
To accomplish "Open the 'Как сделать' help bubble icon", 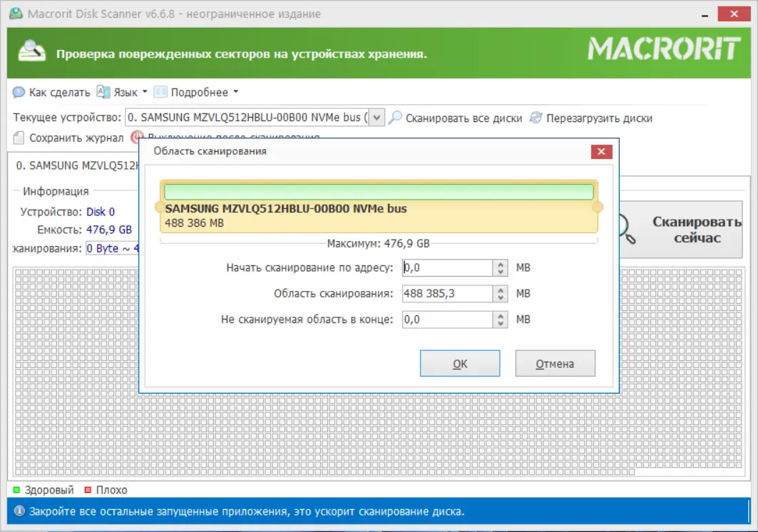I will click(19, 92).
